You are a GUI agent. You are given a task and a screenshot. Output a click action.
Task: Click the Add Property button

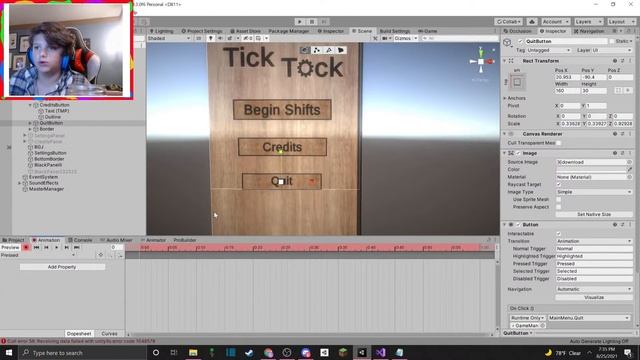[x=62, y=267]
